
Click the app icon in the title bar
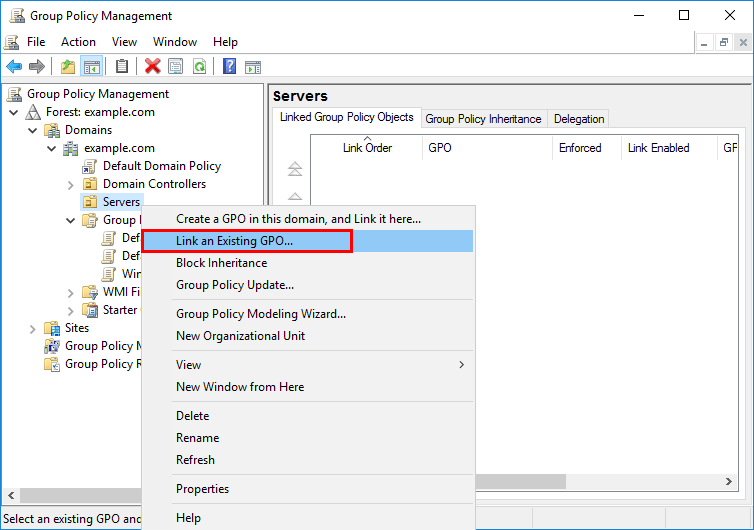pos(17,16)
